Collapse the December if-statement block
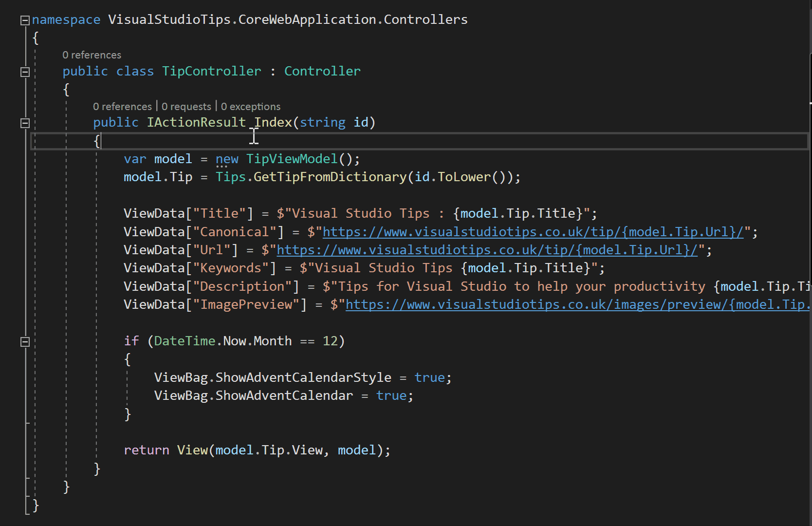 coord(24,341)
